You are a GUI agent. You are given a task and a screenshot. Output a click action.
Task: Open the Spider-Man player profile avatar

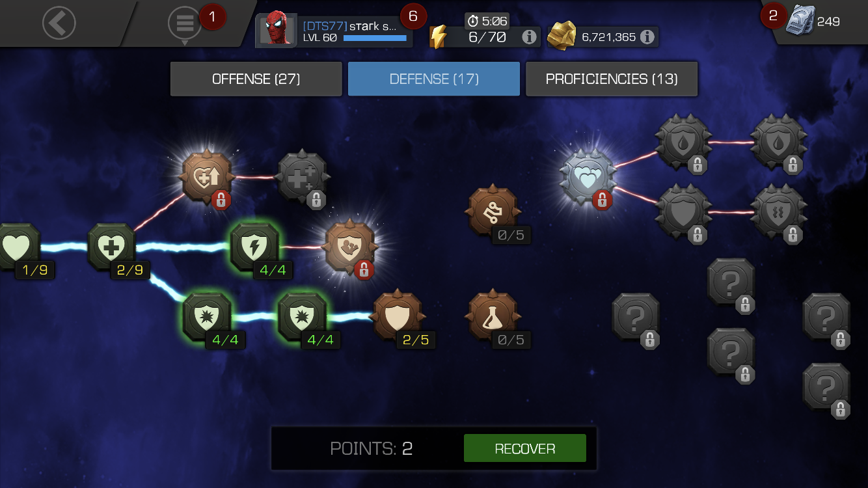[278, 29]
